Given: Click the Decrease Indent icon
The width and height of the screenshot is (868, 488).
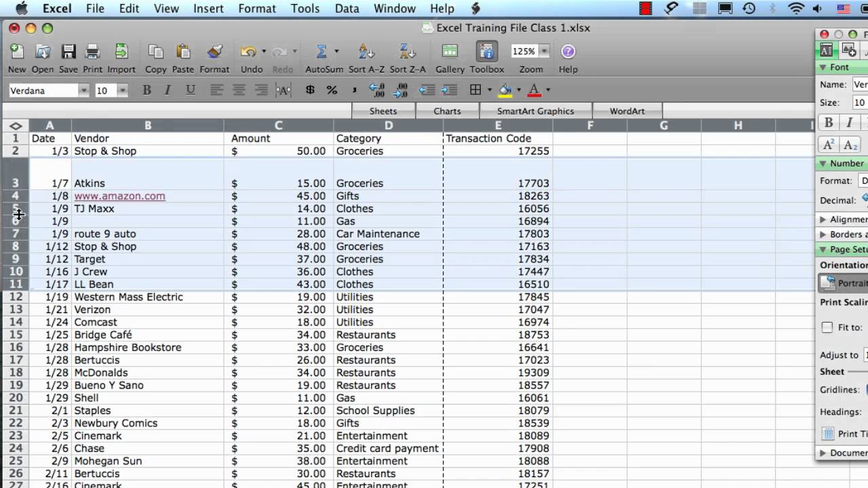Looking at the screenshot, I should coord(427,90).
